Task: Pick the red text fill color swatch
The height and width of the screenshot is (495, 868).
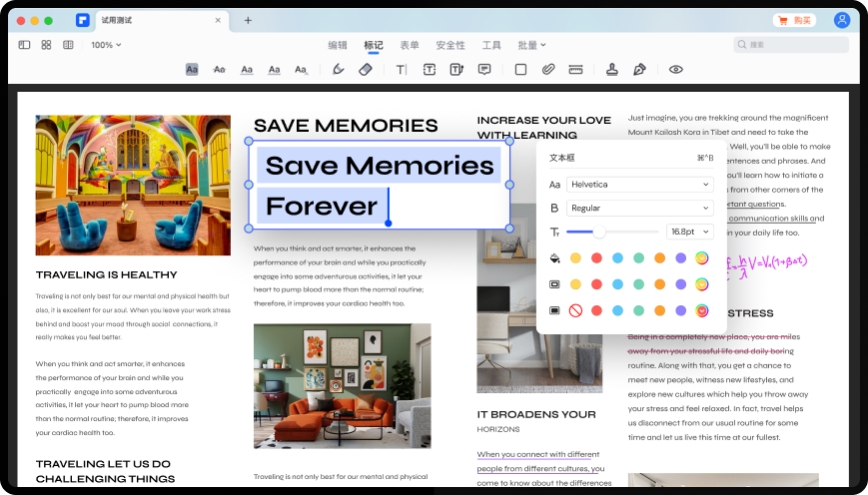Action: coord(596,257)
